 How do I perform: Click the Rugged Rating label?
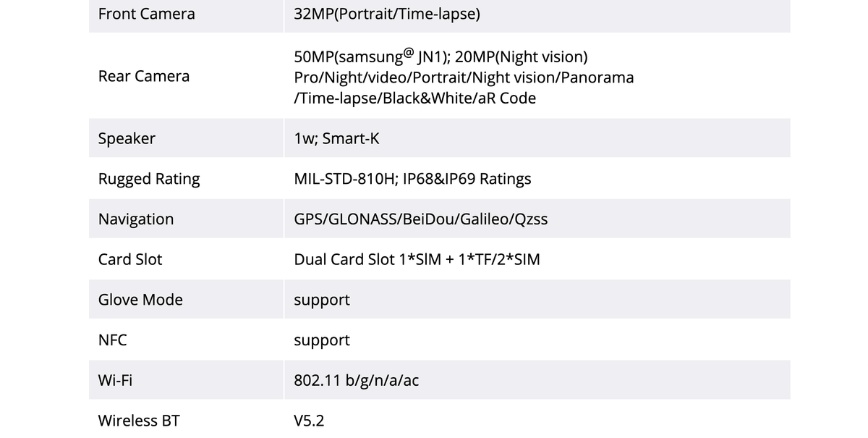[x=149, y=179]
